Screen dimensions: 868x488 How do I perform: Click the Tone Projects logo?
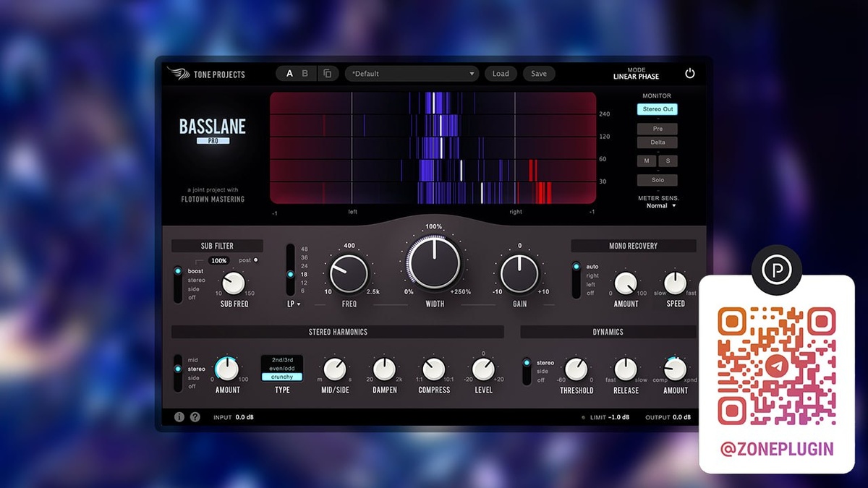click(x=206, y=74)
